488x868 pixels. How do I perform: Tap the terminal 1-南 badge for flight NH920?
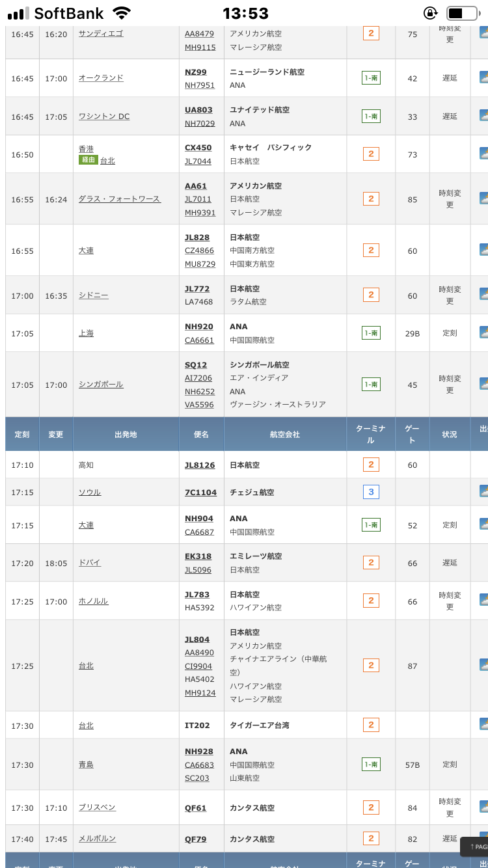(x=371, y=333)
